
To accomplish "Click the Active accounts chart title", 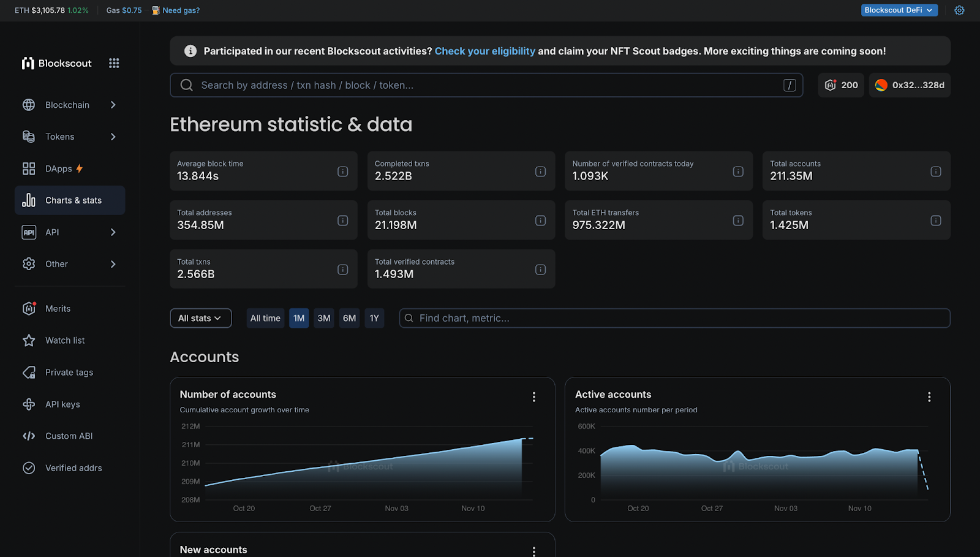I will (613, 395).
